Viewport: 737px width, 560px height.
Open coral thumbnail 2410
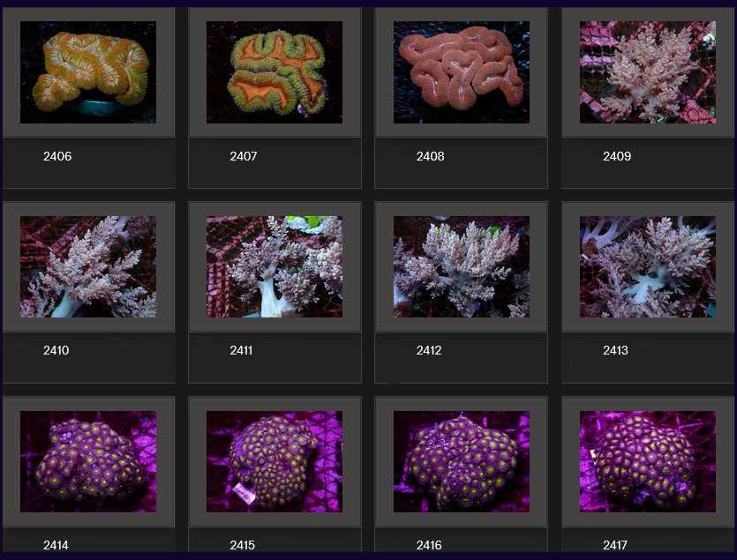(x=88, y=266)
